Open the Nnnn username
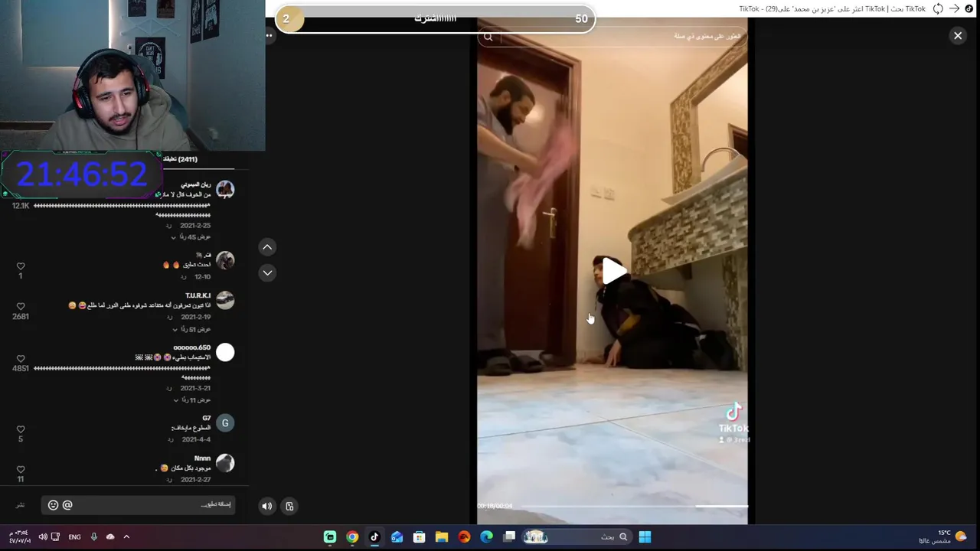This screenshot has height=551, width=980. (x=203, y=458)
